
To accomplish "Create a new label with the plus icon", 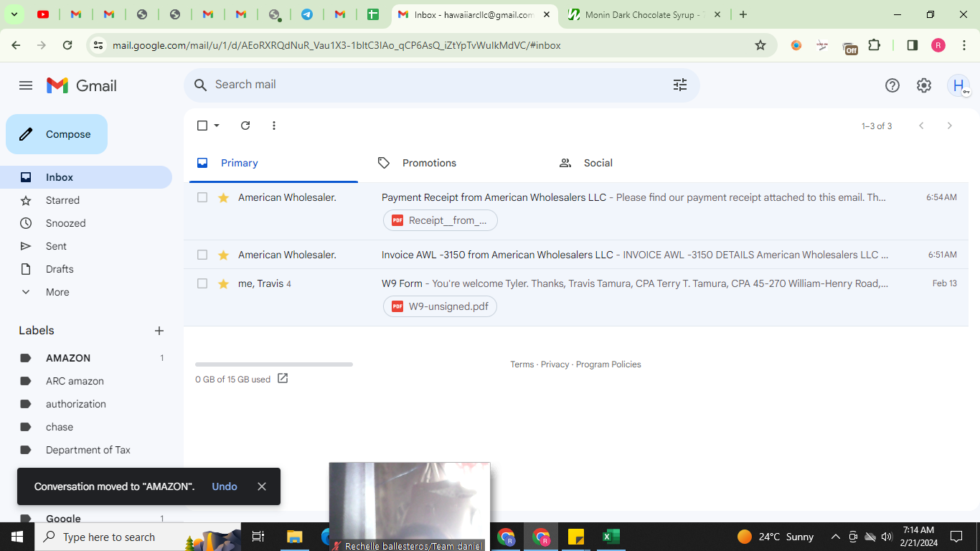I will pos(159,331).
